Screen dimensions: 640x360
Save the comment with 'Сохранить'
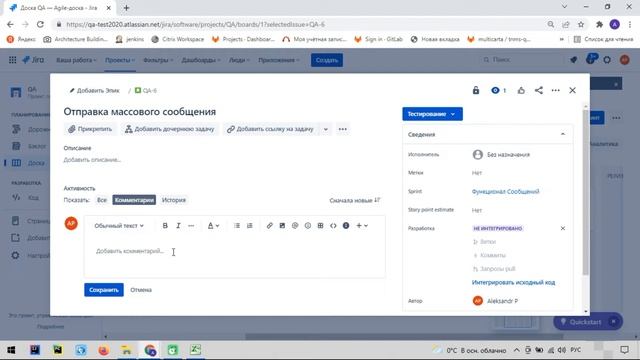tap(104, 290)
